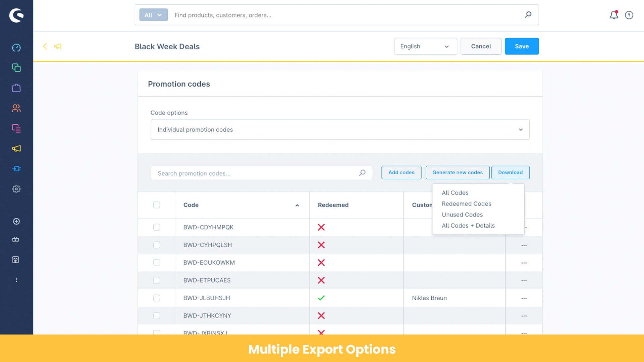Select the BWD-JLBUHSJH row checkbox
Screen dimensions: 644x362
(x=157, y=298)
